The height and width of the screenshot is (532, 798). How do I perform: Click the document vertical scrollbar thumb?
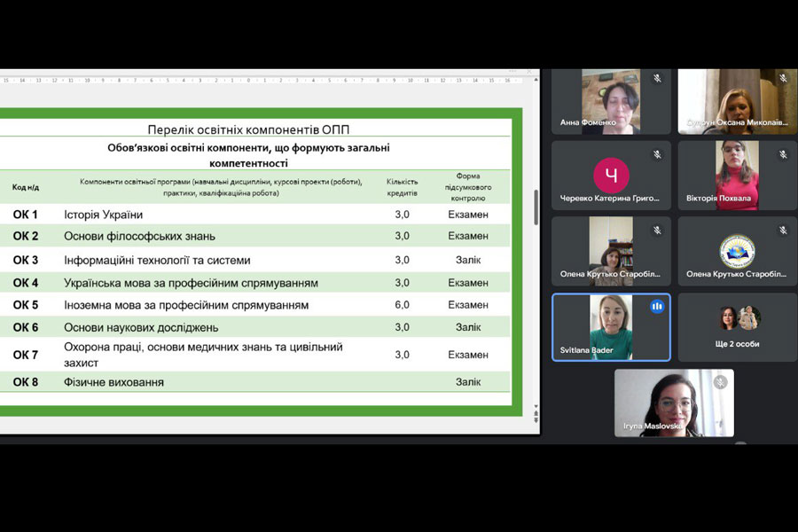point(536,207)
